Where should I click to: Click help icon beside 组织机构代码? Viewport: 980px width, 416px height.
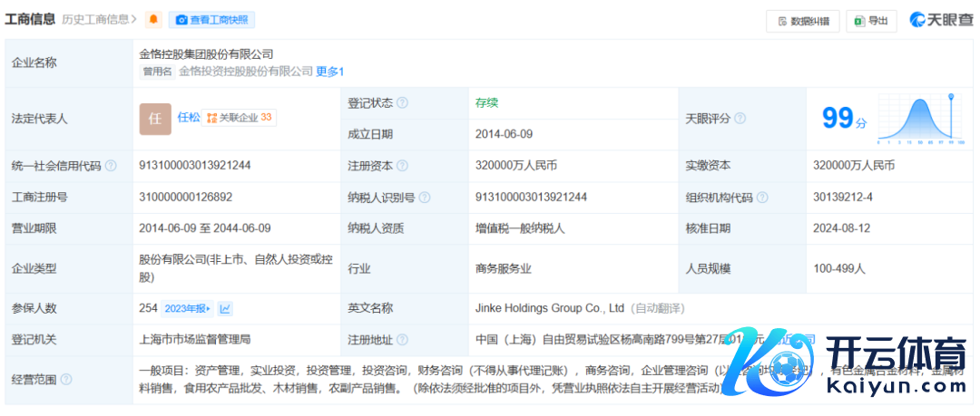point(762,198)
